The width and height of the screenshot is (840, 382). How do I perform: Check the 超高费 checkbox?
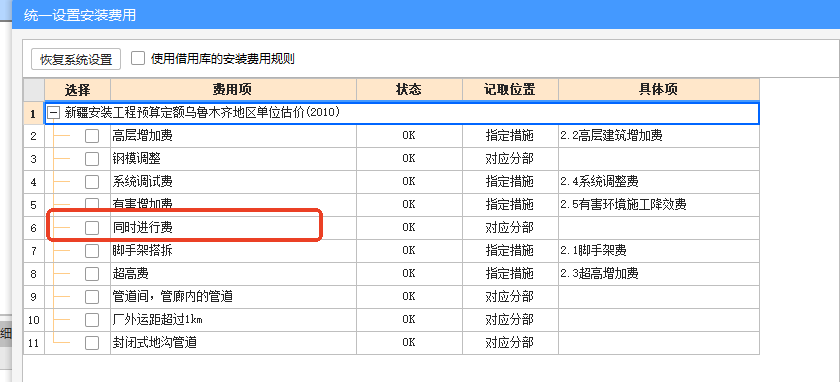pyautogui.click(x=92, y=274)
